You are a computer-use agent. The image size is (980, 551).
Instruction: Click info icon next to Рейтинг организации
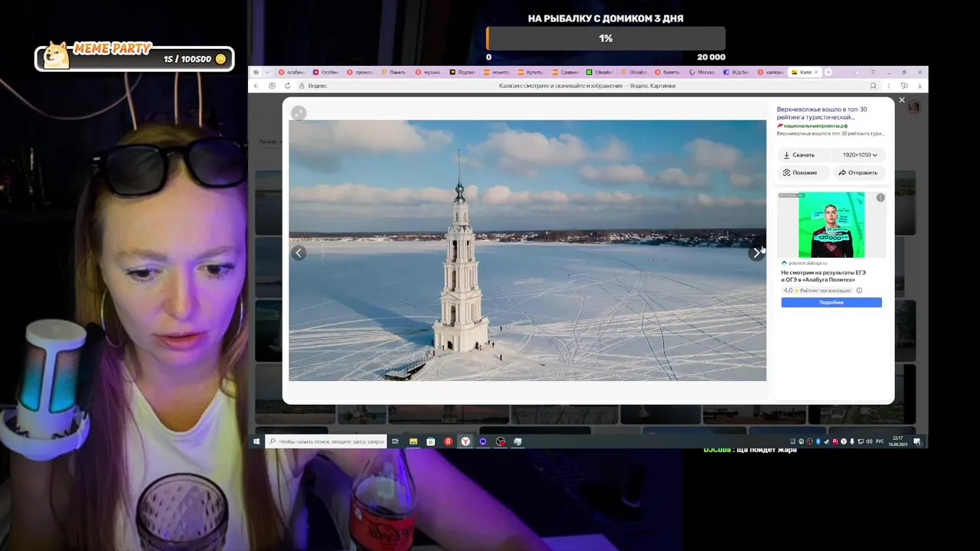tap(859, 291)
